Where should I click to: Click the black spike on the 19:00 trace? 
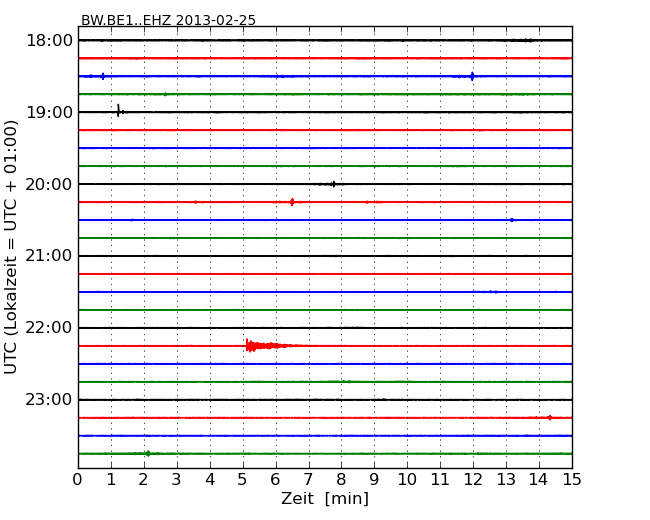click(119, 111)
